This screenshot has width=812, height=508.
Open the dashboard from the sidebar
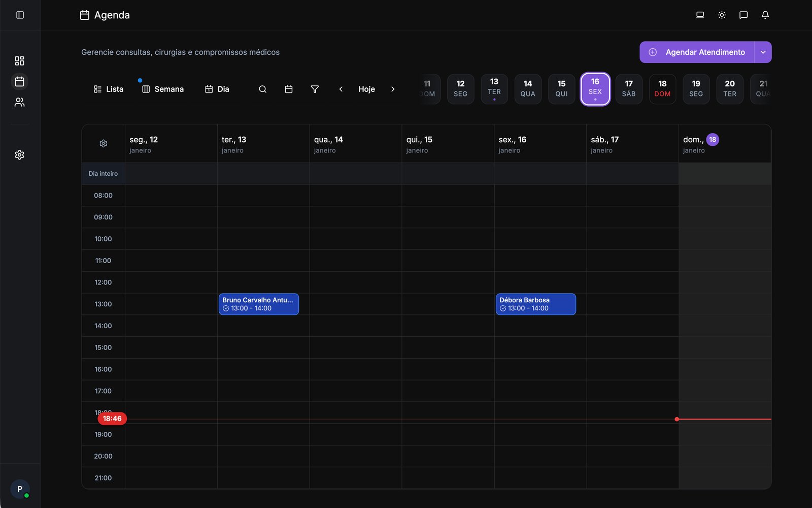20,60
